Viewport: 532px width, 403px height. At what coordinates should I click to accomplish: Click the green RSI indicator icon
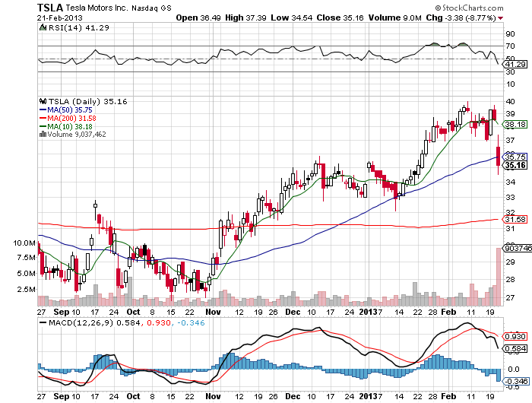pyautogui.click(x=43, y=27)
